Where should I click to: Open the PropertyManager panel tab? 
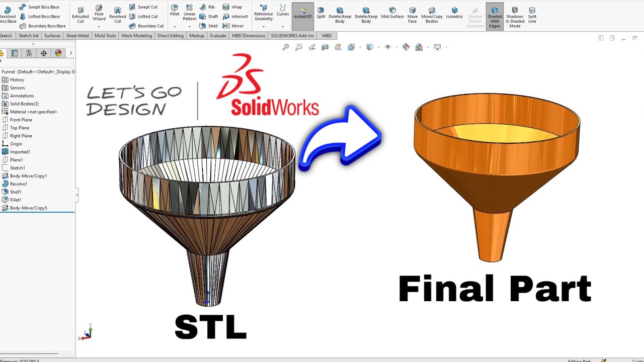tap(15, 53)
